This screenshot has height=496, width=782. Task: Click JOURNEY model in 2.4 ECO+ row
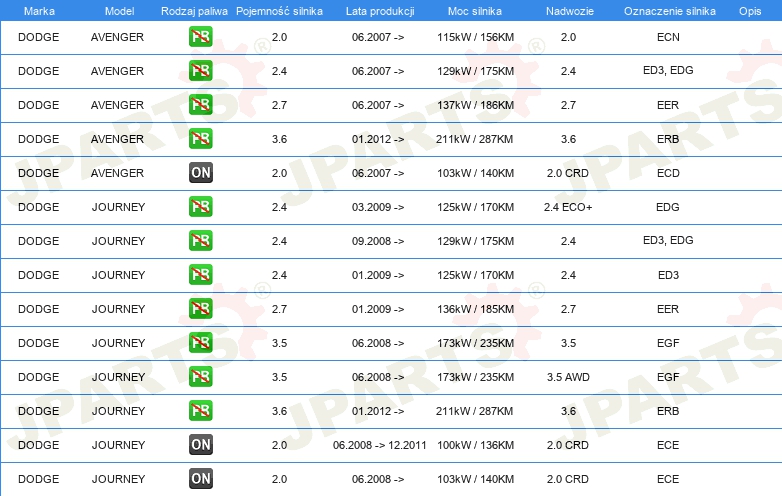(118, 207)
